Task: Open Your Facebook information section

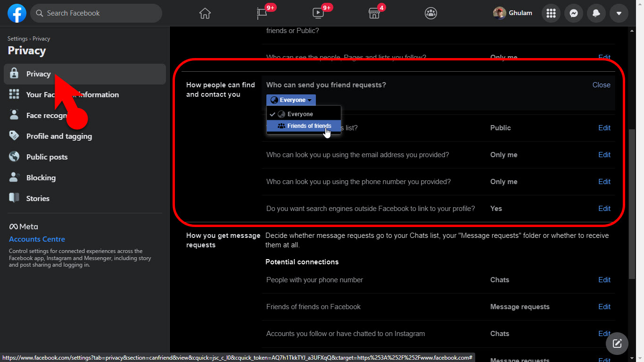Action: click(85, 95)
